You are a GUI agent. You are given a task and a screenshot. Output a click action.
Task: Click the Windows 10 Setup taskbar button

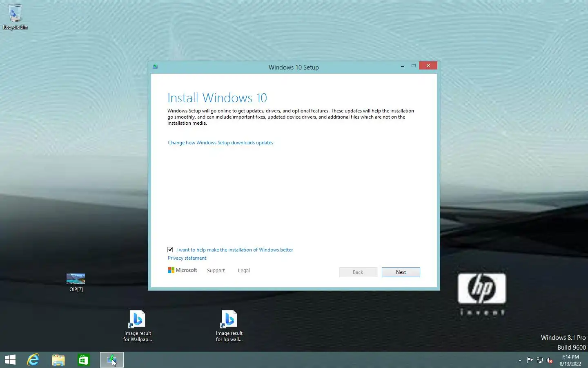click(112, 360)
